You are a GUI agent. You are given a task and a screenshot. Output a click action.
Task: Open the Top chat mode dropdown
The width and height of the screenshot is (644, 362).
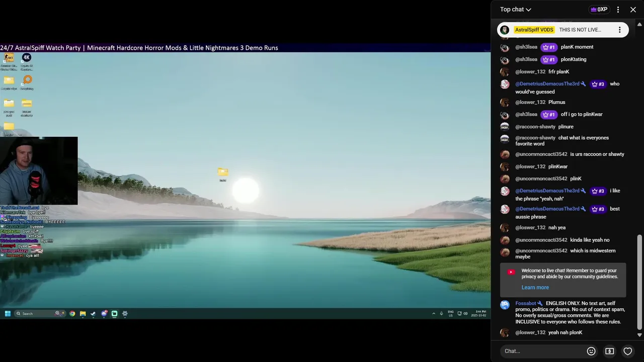(516, 10)
